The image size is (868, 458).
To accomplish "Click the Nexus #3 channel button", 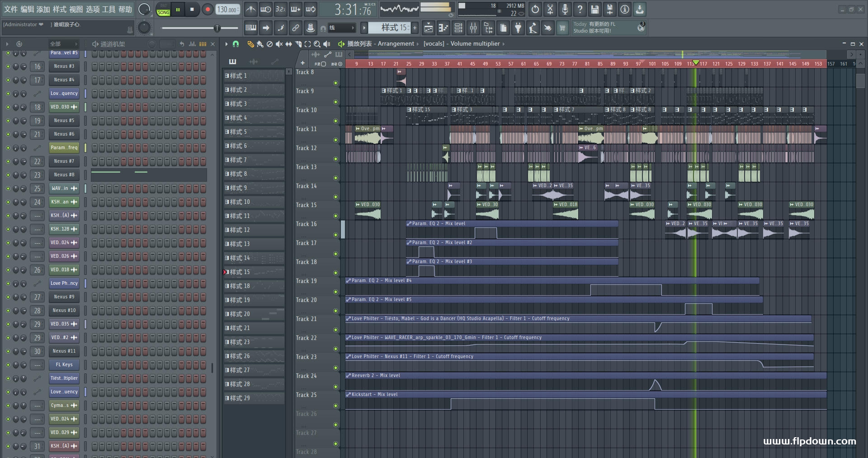I will point(64,66).
